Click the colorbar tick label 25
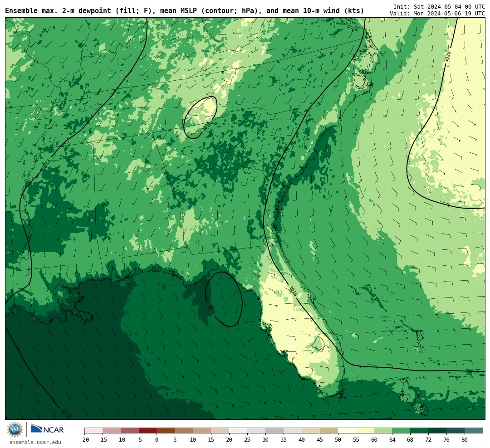Viewport: 490px width, 448px height. coord(248,440)
